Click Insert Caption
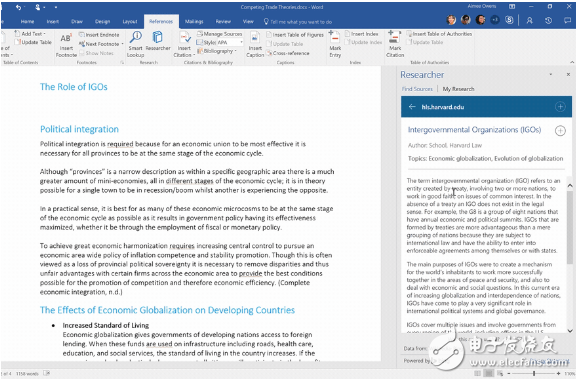The height and width of the screenshot is (379, 576). (x=255, y=44)
